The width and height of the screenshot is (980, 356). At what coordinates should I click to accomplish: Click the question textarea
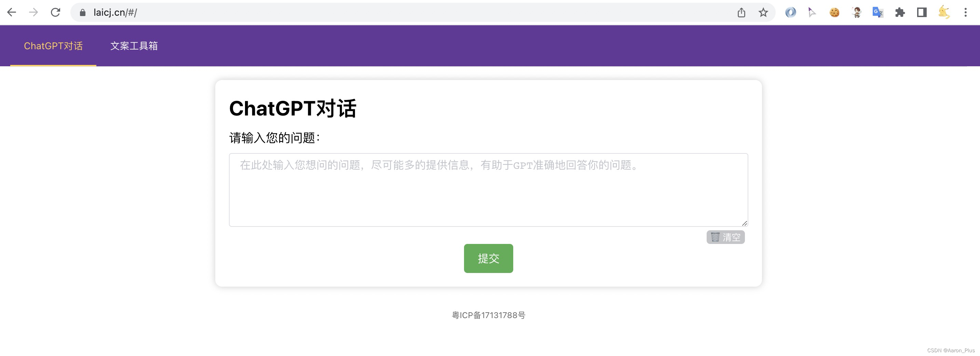click(x=489, y=190)
